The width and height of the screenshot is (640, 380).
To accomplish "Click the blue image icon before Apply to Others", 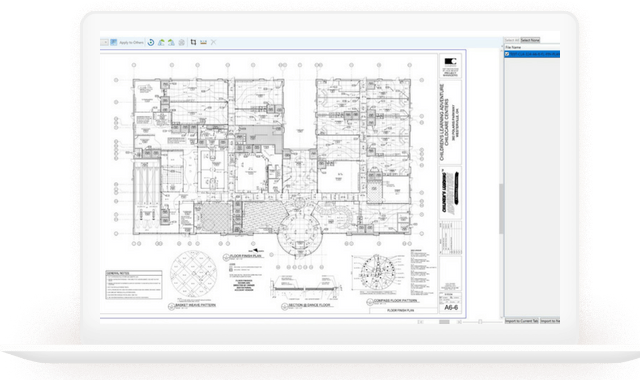I will (x=113, y=42).
